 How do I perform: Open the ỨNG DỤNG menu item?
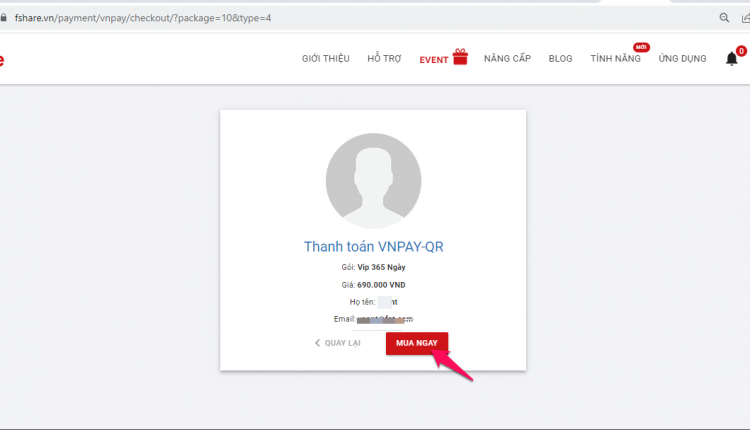click(682, 58)
